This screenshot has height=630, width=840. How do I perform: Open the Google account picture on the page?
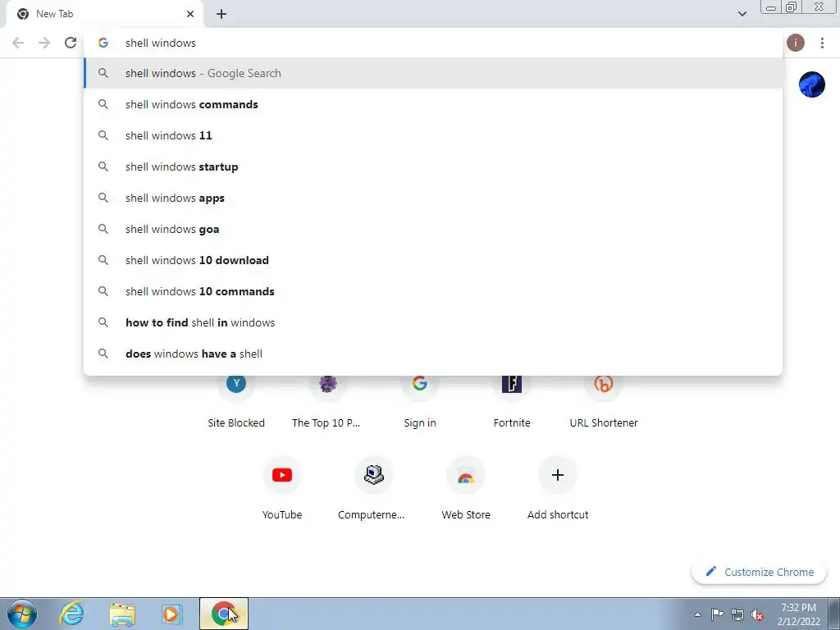coord(811,84)
